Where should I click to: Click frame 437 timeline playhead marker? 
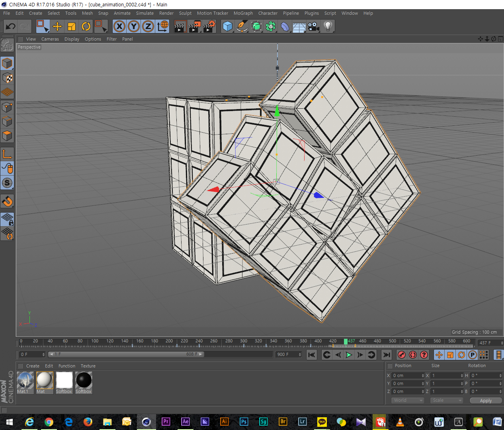[x=346, y=341]
